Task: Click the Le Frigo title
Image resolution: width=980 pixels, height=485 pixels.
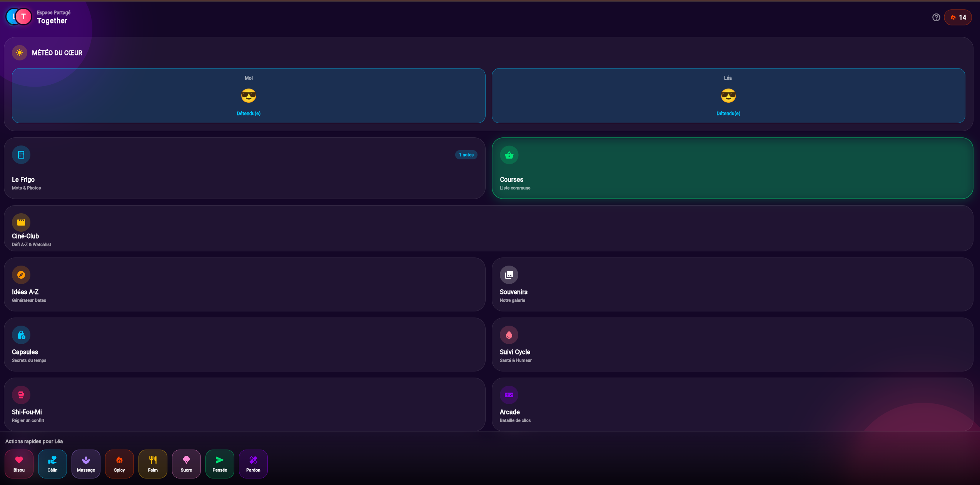Action: pyautogui.click(x=23, y=179)
